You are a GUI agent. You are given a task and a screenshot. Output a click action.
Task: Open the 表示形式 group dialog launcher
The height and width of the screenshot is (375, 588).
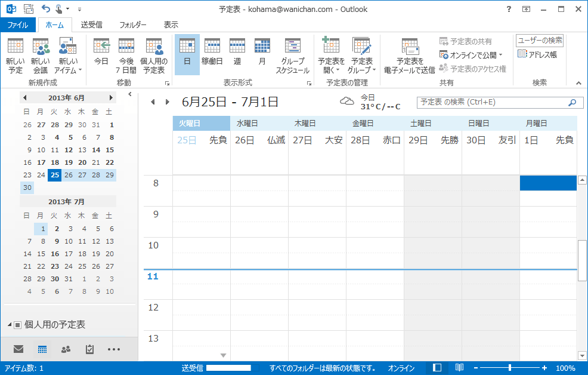[309, 84]
